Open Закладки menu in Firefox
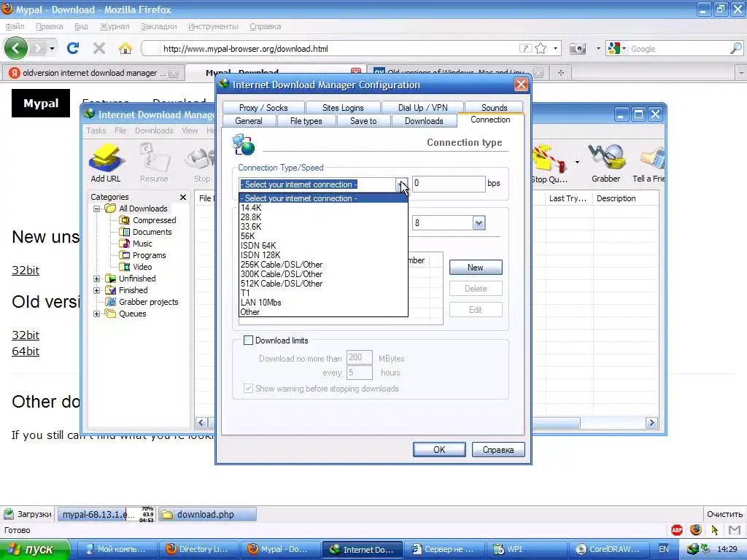 pos(158,26)
